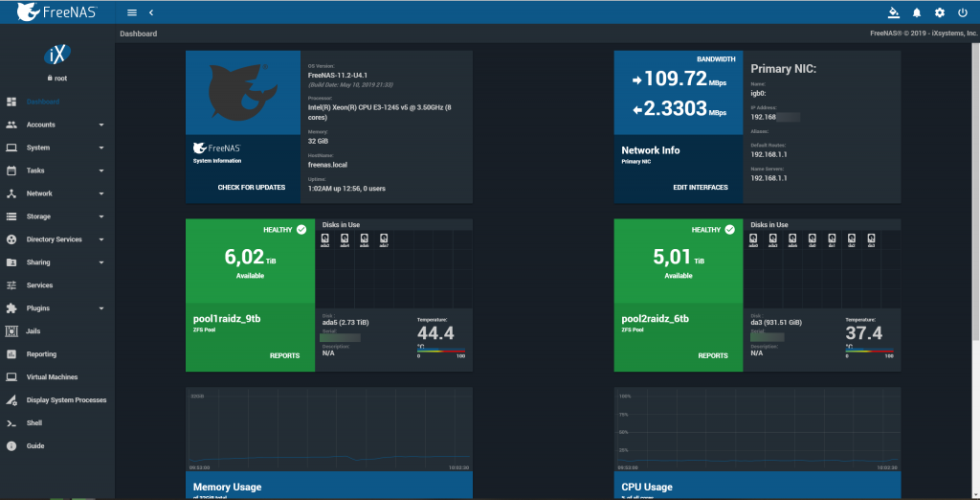The image size is (980, 500).
Task: Open the theme paint bucket icon
Action: (x=893, y=12)
